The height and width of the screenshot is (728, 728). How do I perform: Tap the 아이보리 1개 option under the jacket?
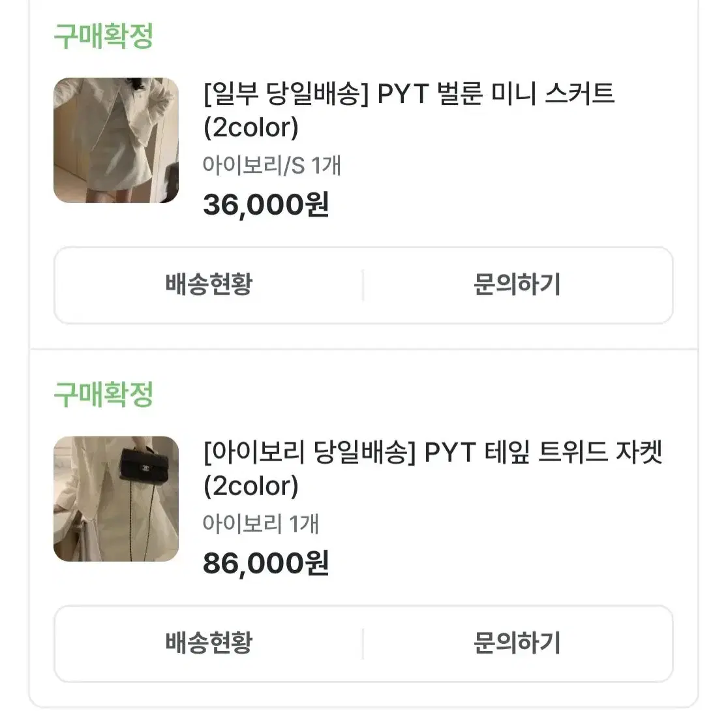pyautogui.click(x=260, y=524)
